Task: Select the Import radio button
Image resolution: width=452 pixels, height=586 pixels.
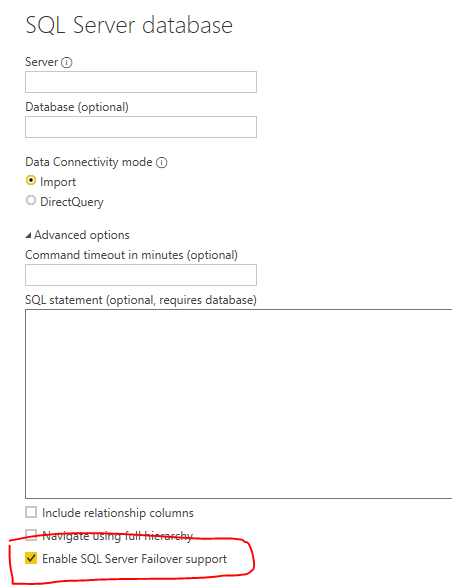Action: (x=31, y=181)
